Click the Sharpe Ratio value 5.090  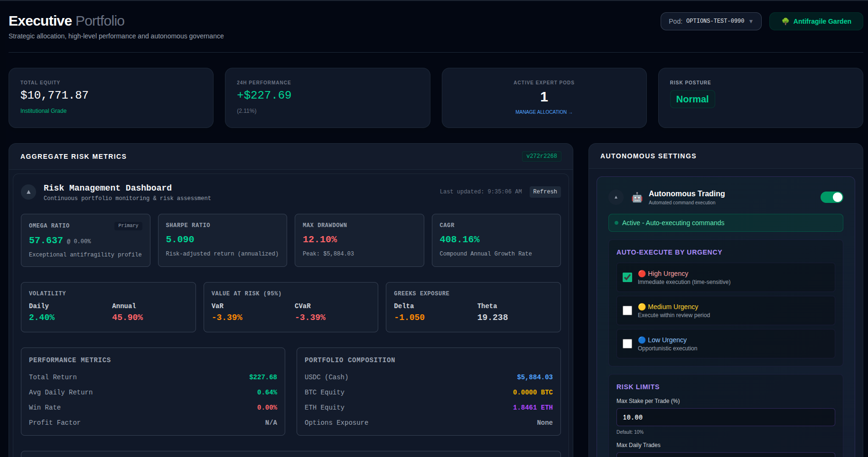point(180,239)
